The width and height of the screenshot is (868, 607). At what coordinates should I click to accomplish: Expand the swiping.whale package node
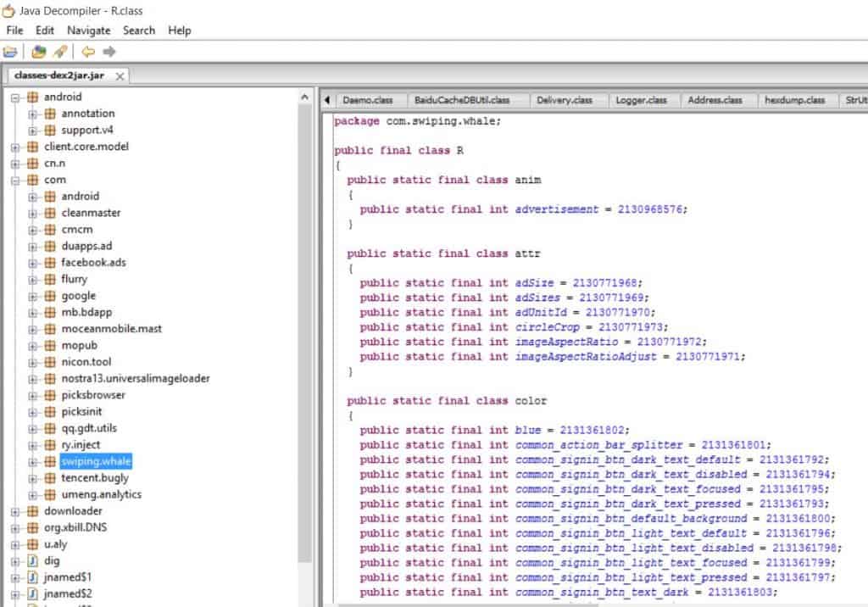pyautogui.click(x=33, y=462)
